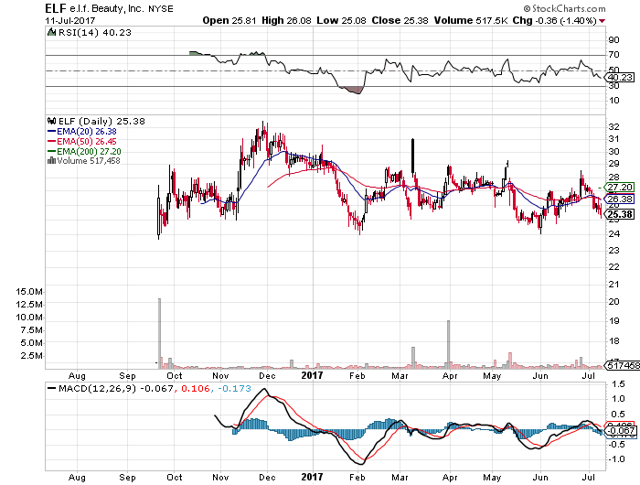Click the Aug label on price chart axis
The height and width of the screenshot is (485, 640).
(77, 376)
